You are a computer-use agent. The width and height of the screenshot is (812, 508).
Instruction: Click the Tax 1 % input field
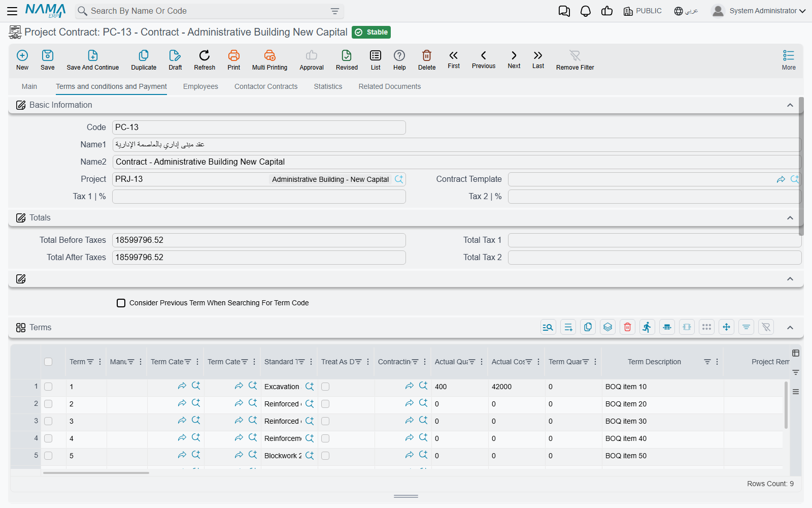pos(259,197)
